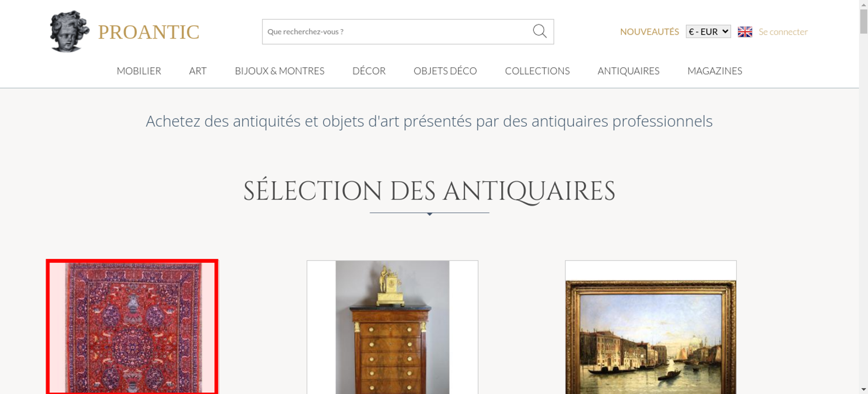868x394 pixels.
Task: Open the Mobilier menu
Action: pos(139,71)
